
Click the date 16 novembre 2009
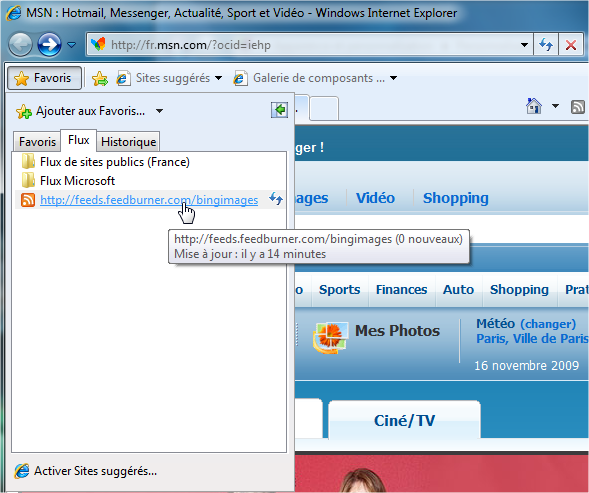coord(526,365)
